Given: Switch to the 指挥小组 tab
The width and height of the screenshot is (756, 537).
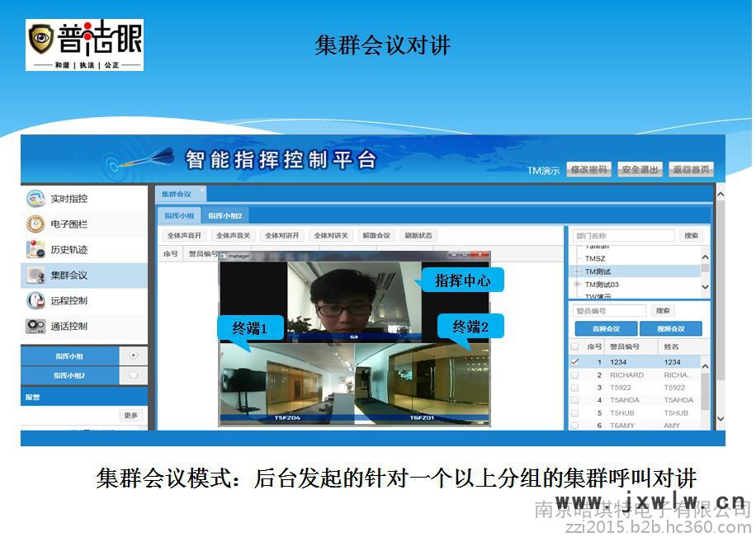Looking at the screenshot, I should (179, 215).
